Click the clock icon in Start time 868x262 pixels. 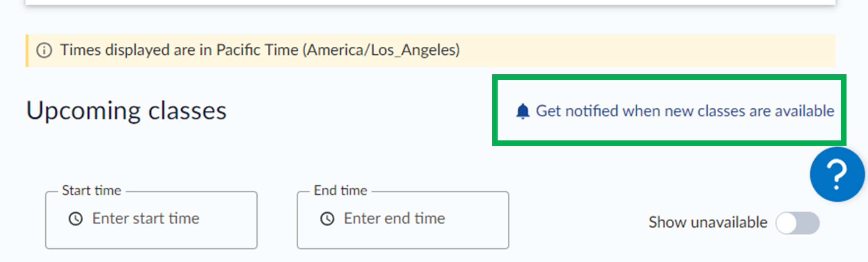click(76, 219)
